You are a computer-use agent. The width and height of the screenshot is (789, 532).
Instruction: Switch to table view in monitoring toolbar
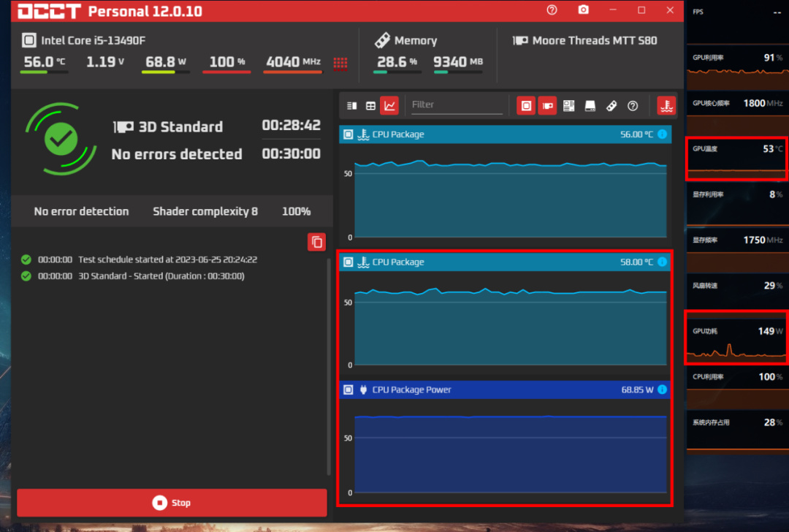371,106
